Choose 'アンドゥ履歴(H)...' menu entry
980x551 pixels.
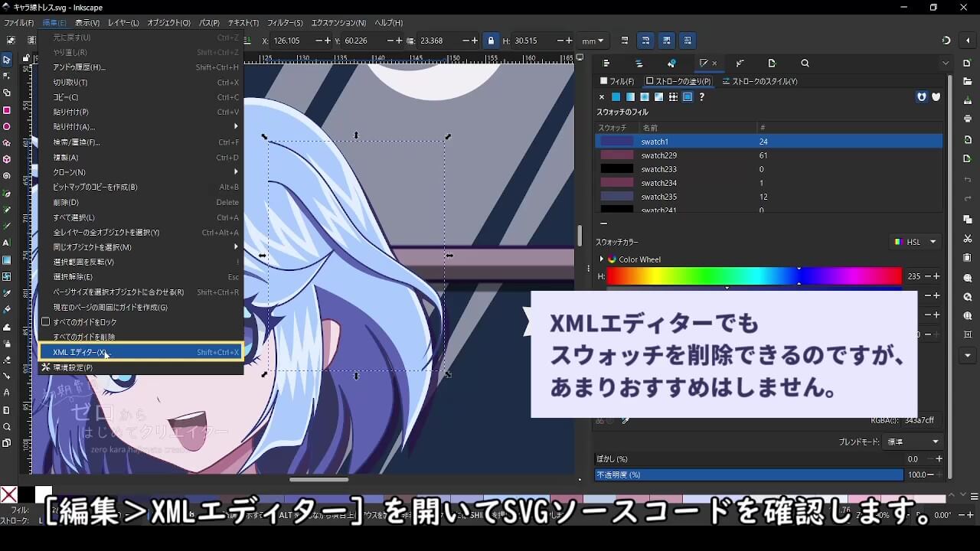point(141,67)
